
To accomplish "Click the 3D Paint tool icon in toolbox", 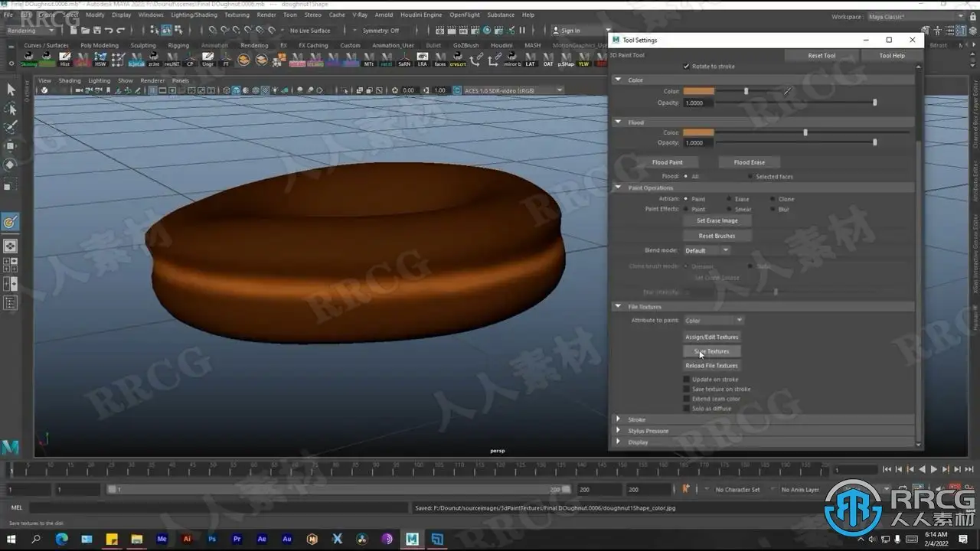I will [x=11, y=222].
